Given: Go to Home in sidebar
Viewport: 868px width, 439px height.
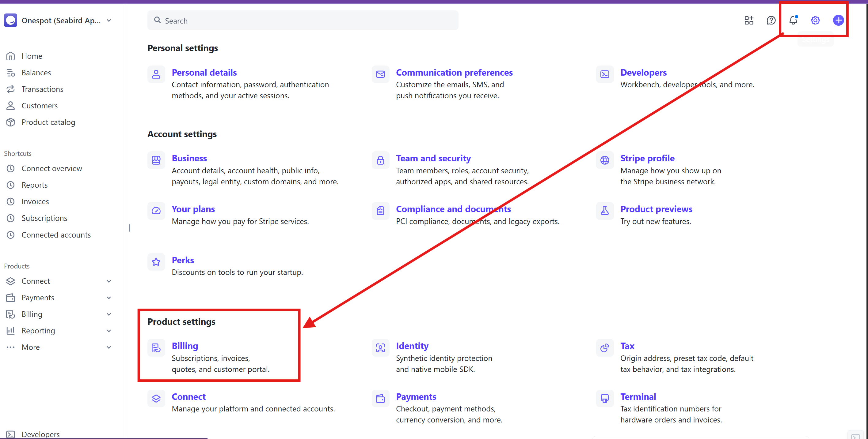Looking at the screenshot, I should (32, 56).
